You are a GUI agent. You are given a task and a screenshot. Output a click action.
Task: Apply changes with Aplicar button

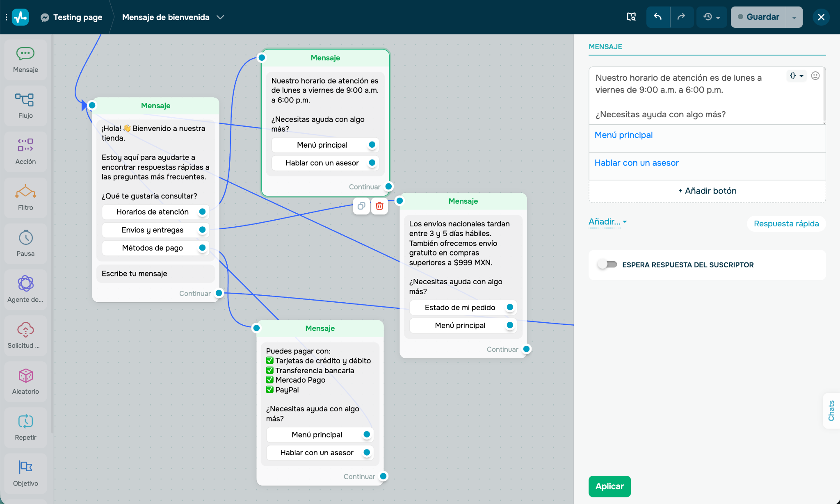pos(609,486)
